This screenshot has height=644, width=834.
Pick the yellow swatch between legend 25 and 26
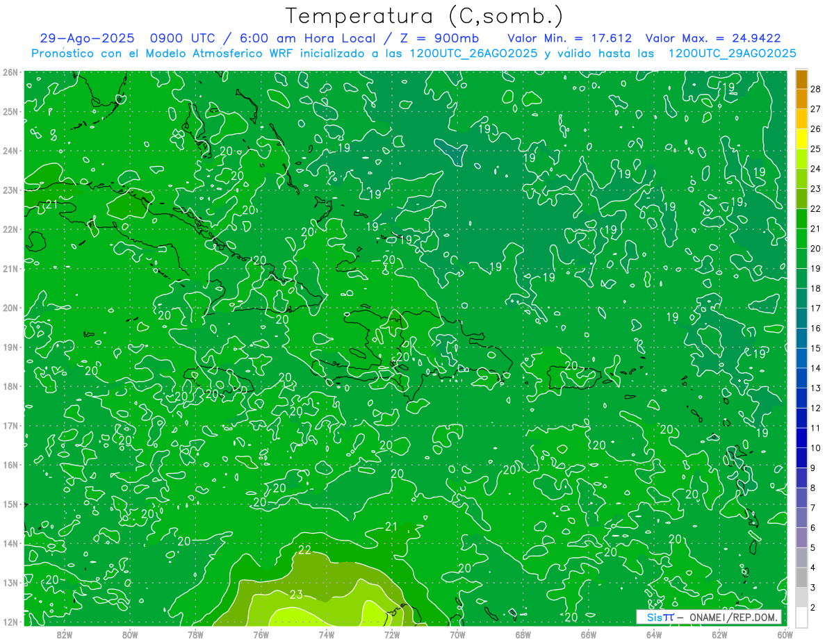coord(801,139)
